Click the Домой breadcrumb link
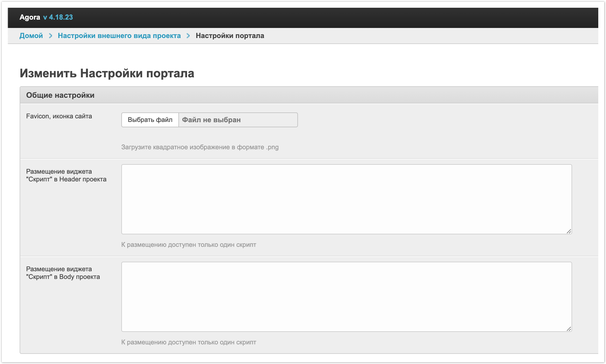The height and width of the screenshot is (364, 606). click(x=31, y=36)
